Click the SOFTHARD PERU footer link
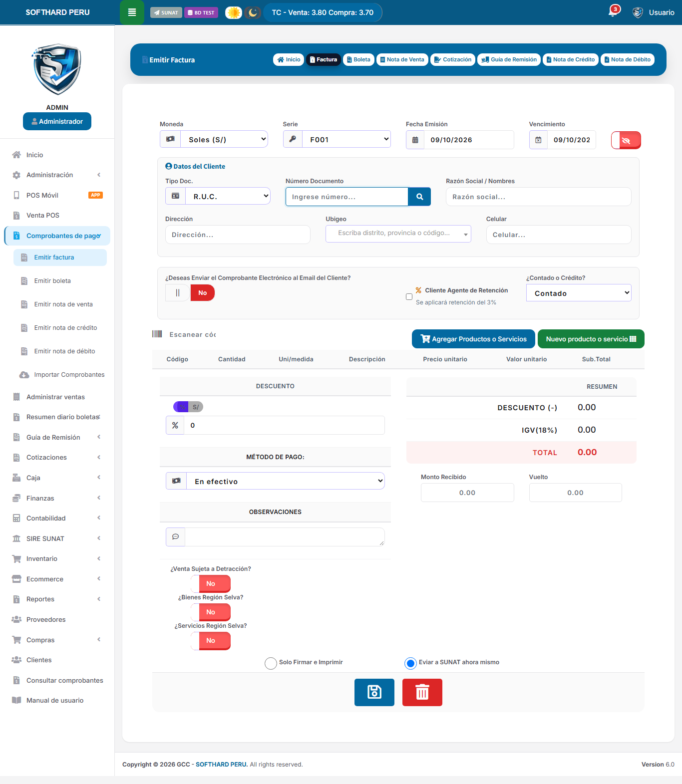The height and width of the screenshot is (784, 682). click(x=222, y=765)
